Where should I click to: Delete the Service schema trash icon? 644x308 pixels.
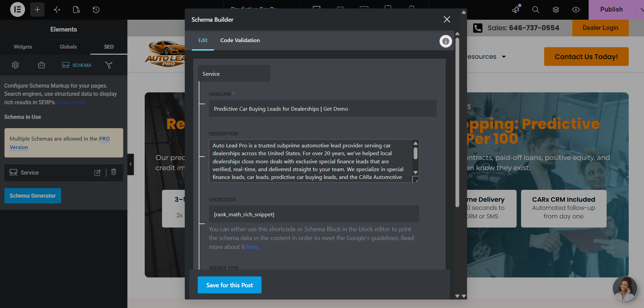pyautogui.click(x=114, y=172)
